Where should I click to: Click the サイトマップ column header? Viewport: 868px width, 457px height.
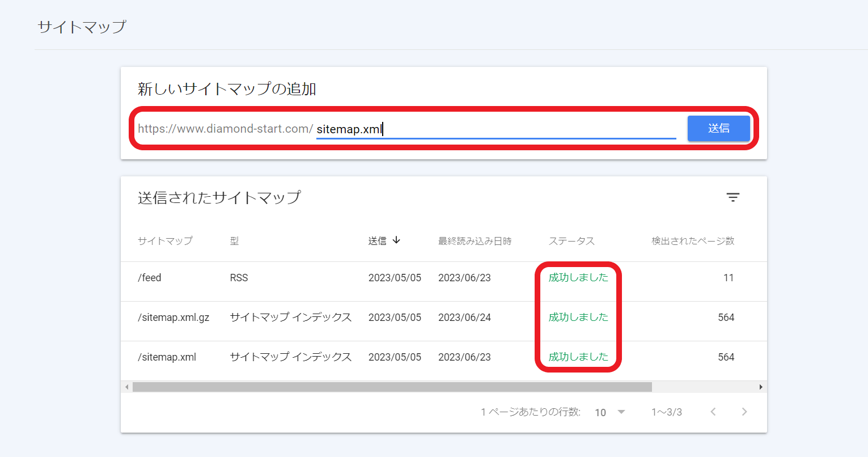coord(165,241)
